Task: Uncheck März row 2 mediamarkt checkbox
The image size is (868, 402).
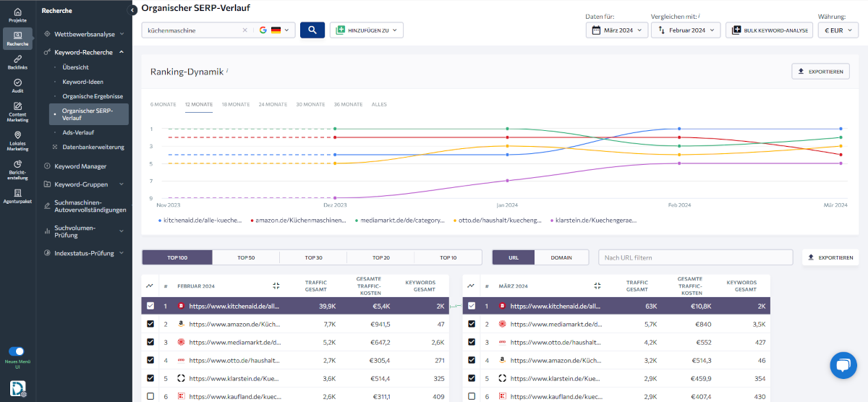Action: pos(472,324)
